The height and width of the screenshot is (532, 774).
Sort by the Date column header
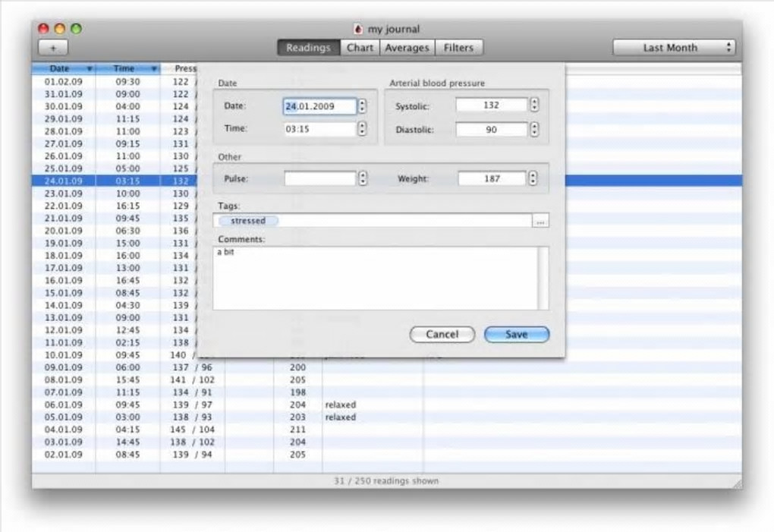coord(63,68)
